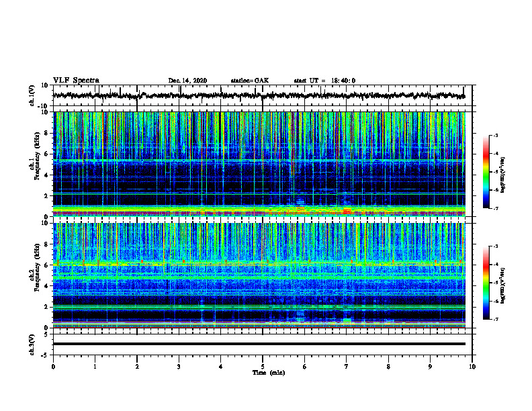Click the ch.2 spectrogram color bar
The width and height of the screenshot is (532, 411).
click(486, 283)
